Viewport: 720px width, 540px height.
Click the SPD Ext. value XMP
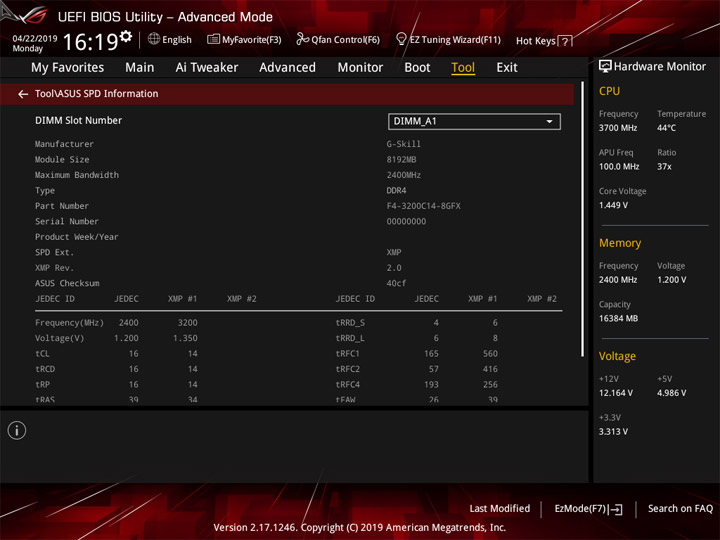click(394, 252)
